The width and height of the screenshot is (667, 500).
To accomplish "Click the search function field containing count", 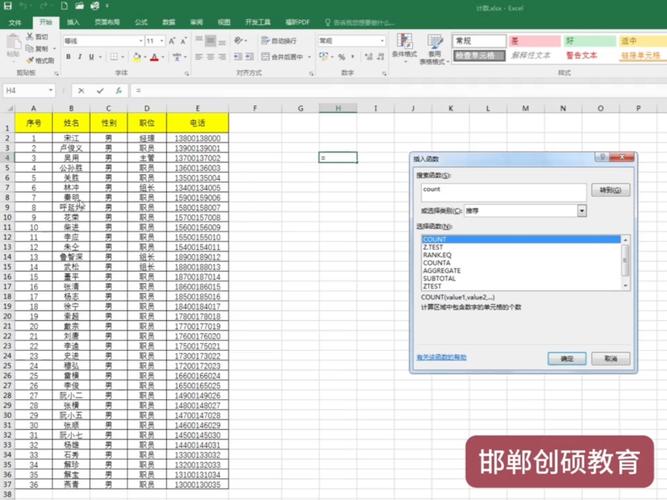I will [504, 192].
